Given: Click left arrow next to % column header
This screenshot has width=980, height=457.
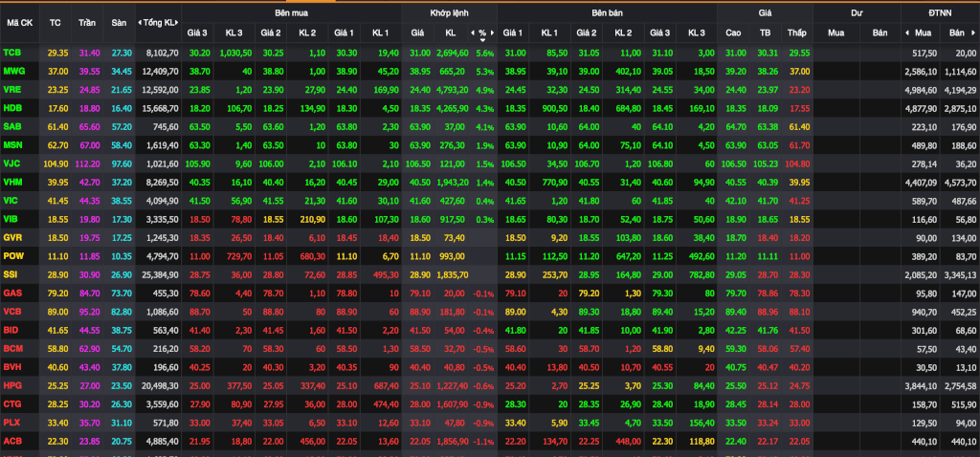Looking at the screenshot, I should (474, 33).
